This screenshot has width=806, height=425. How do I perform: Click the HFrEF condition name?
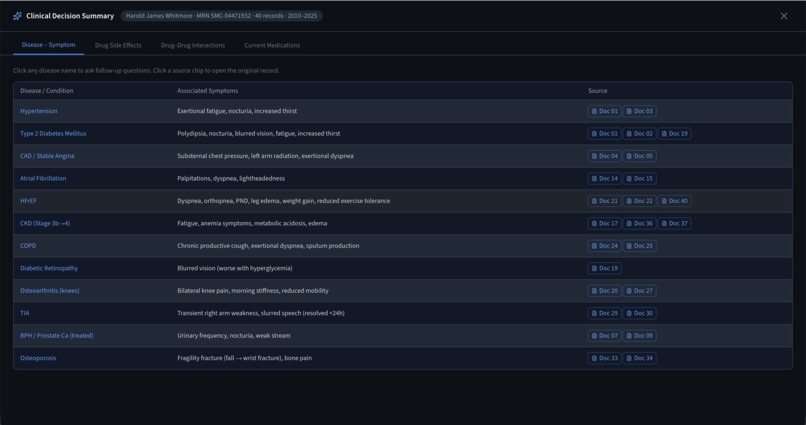click(28, 201)
